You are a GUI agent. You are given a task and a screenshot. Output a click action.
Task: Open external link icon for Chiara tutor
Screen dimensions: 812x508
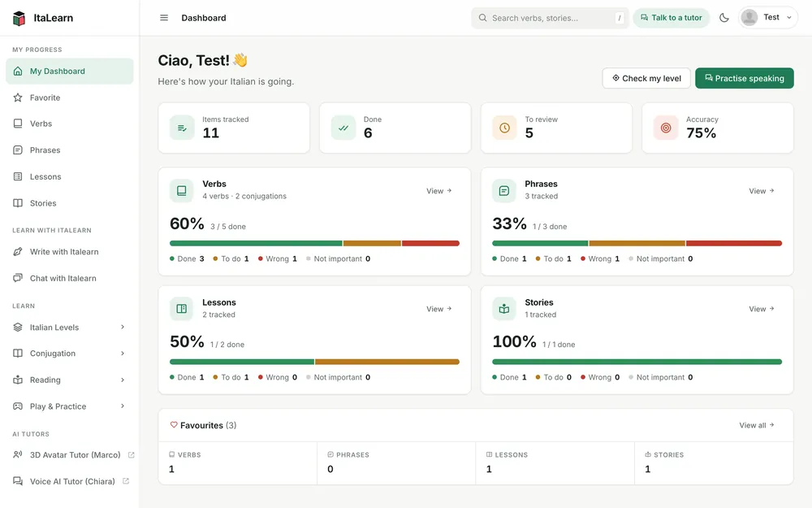click(126, 481)
